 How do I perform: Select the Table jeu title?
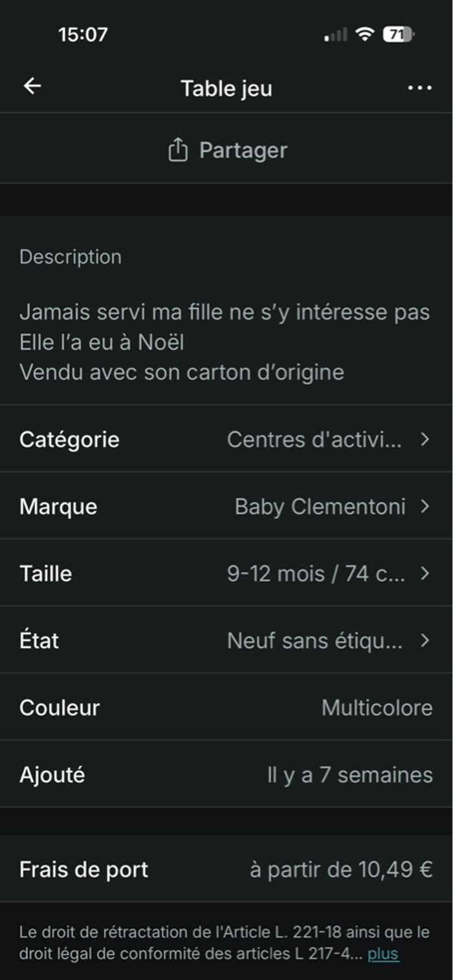click(226, 87)
